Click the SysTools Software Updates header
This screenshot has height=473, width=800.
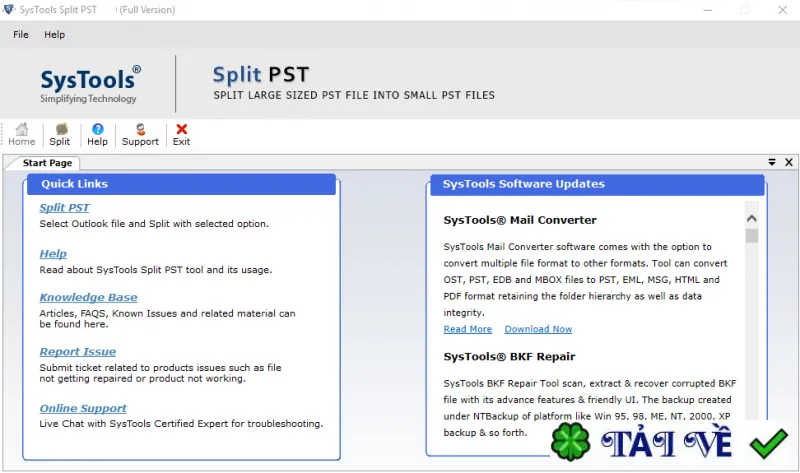[x=597, y=184]
